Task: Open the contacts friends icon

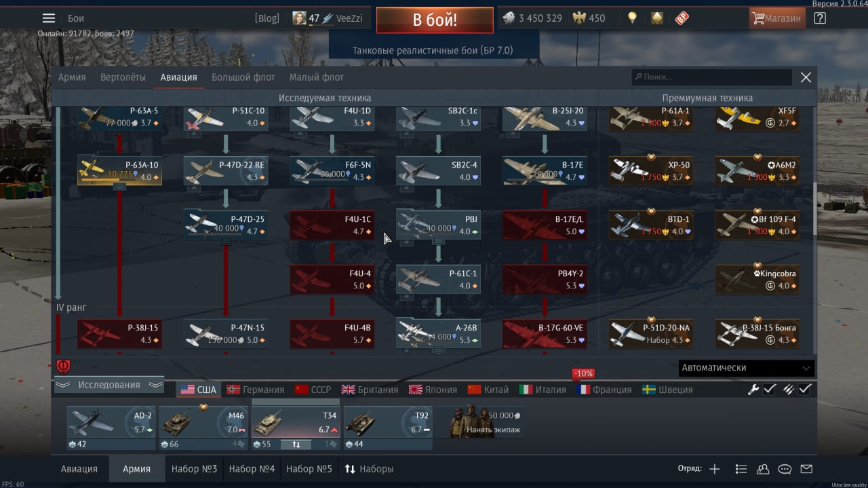Action: (763, 469)
